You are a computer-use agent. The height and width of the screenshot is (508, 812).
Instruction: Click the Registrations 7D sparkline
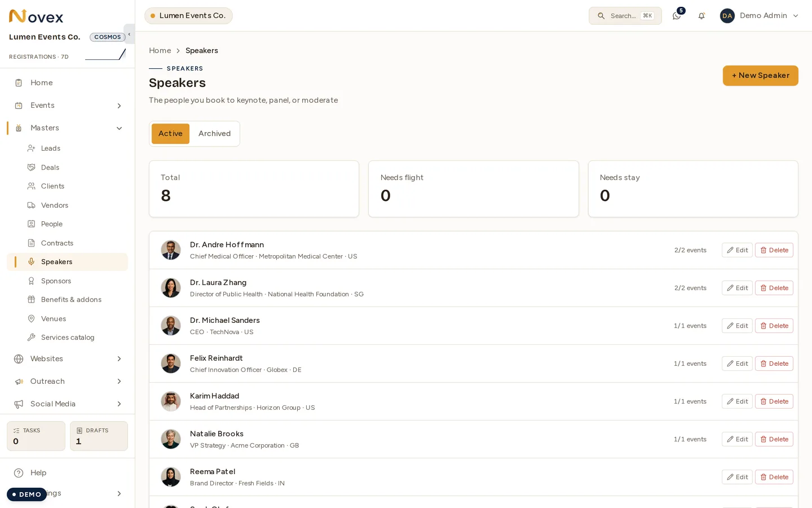pyautogui.click(x=105, y=54)
